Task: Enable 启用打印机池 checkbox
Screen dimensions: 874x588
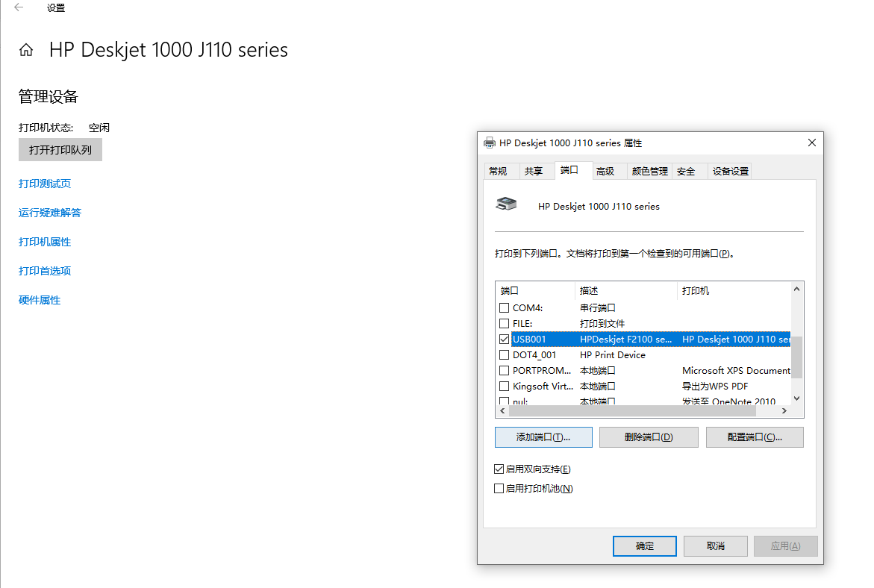Action: click(x=499, y=489)
